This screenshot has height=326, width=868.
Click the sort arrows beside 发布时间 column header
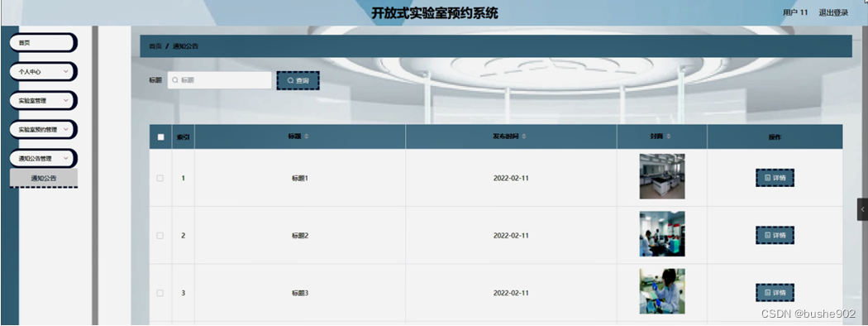(523, 137)
